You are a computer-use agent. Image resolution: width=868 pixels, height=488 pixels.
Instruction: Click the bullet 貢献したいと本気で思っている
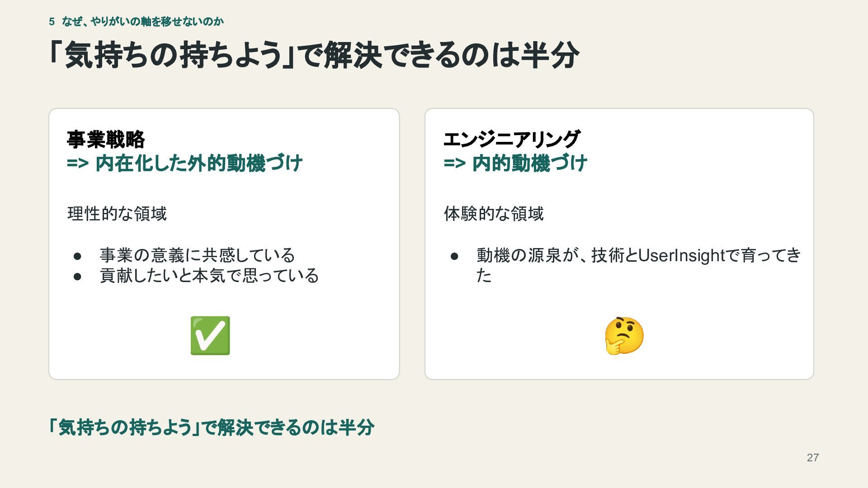click(209, 276)
